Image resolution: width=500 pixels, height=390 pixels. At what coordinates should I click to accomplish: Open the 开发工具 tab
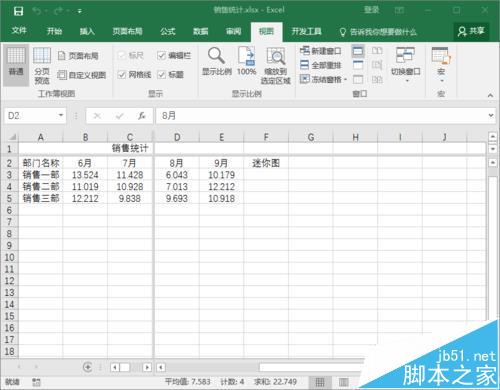(x=307, y=31)
